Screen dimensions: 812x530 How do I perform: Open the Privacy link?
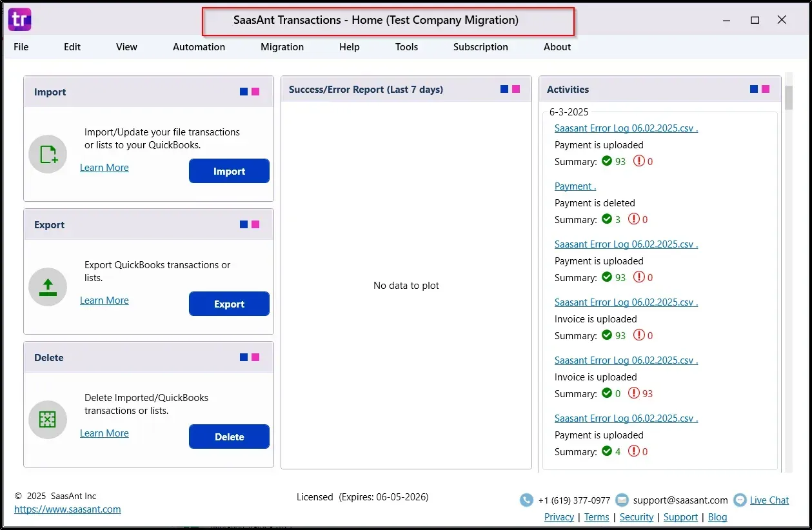[559, 517]
